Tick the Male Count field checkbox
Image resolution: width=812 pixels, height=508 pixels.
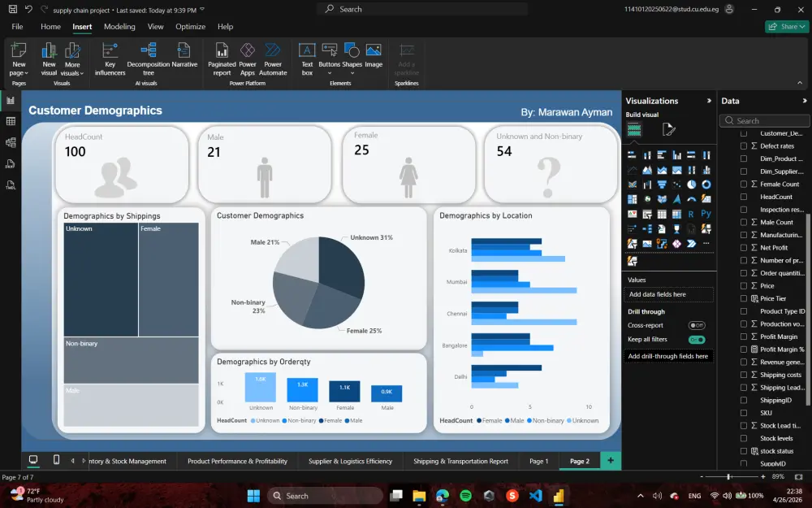(744, 223)
